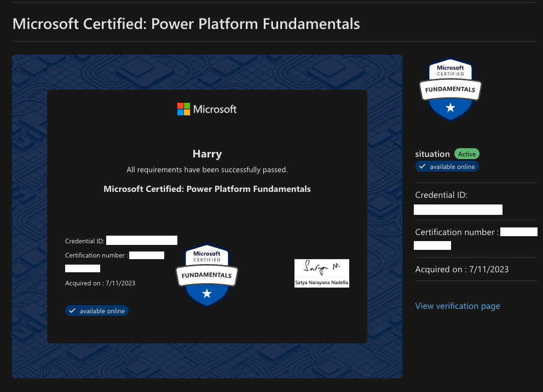Click the sidebar 'available online' pill

447,167
